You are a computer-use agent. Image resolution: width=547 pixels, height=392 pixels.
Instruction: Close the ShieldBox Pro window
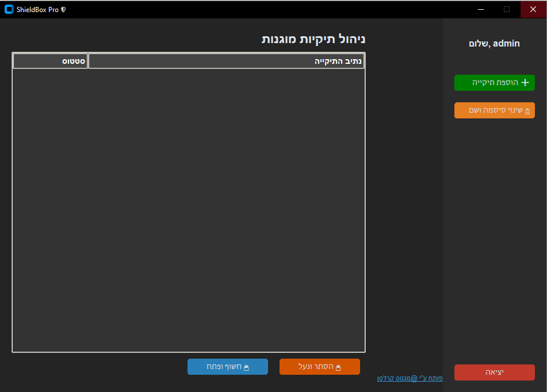(533, 9)
